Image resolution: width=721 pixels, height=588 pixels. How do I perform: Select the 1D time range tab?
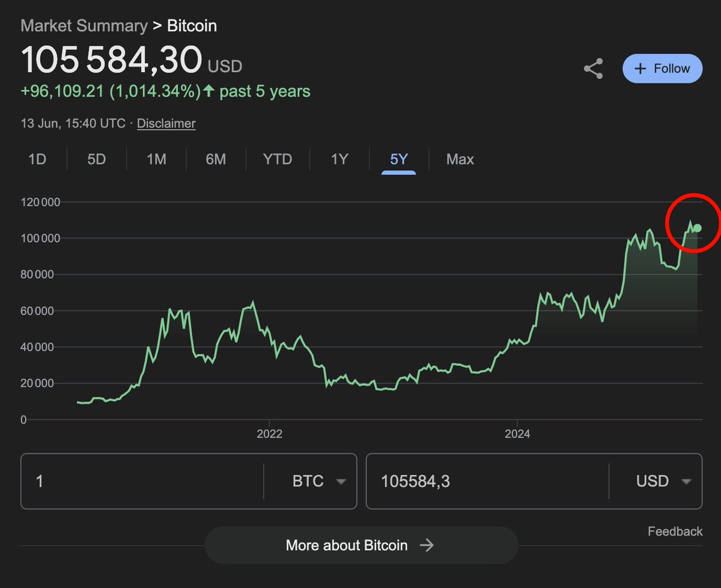[x=37, y=159]
